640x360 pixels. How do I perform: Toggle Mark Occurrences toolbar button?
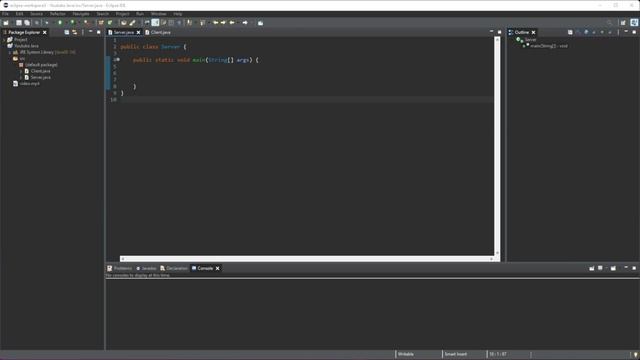coord(155,23)
